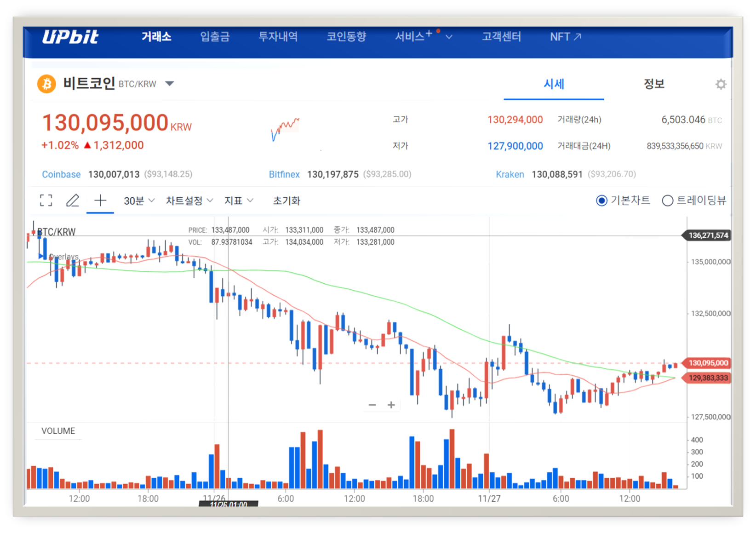The height and width of the screenshot is (533, 756).
Task: Click the Kraken price link
Action: (x=510, y=174)
